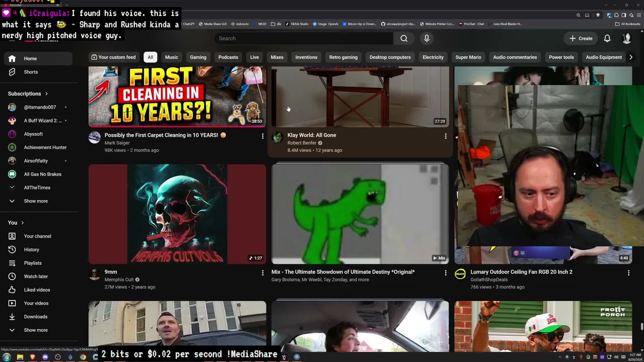Select the Mixes filter chip
This screenshot has height=362, width=644.
(x=277, y=57)
